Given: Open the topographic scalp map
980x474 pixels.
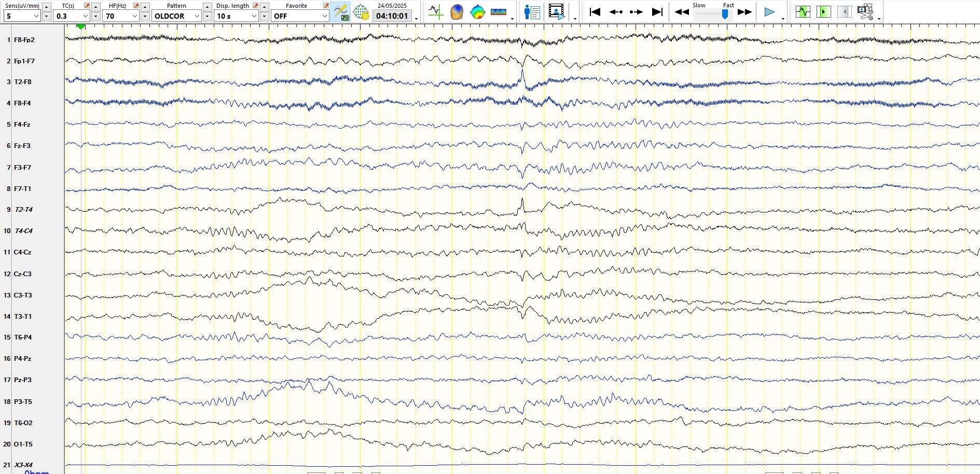Looking at the screenshot, I should (x=477, y=12).
